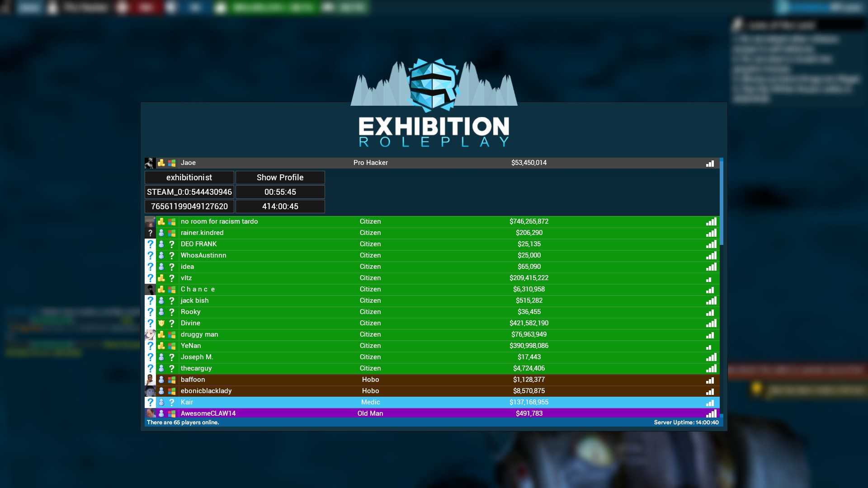Viewport: 868px width, 488px height.
Task: Click avatar of no room for racism tardo
Action: coord(150,222)
